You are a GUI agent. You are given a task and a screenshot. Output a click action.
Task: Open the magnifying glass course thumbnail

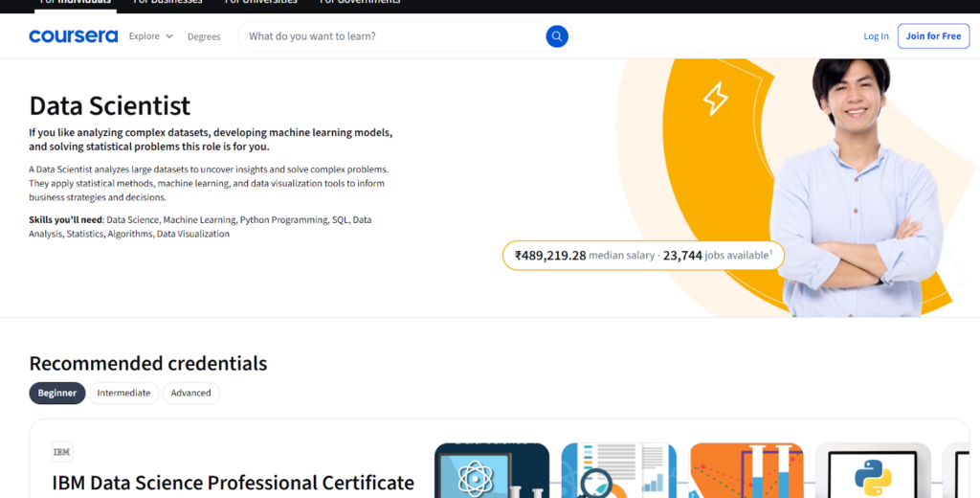(618, 470)
